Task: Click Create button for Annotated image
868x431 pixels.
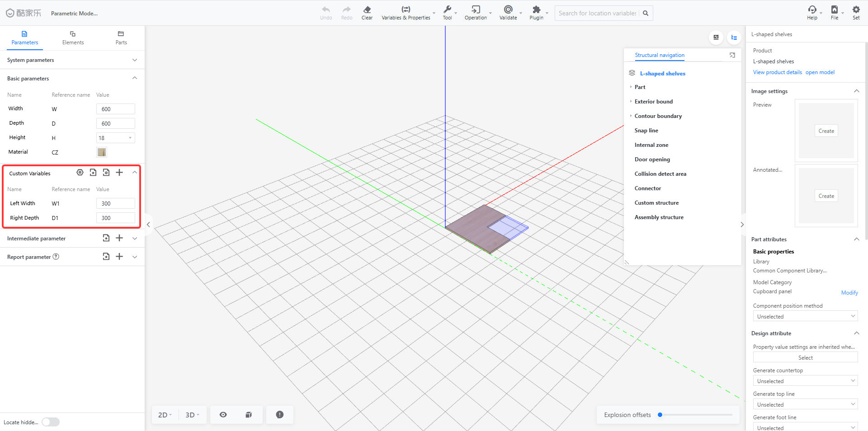Action: tap(826, 196)
